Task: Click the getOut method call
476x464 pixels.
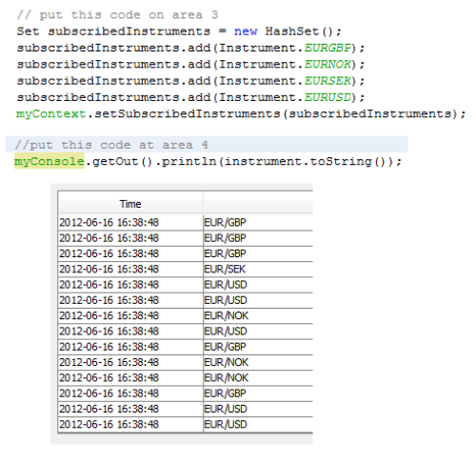Action: (115, 161)
